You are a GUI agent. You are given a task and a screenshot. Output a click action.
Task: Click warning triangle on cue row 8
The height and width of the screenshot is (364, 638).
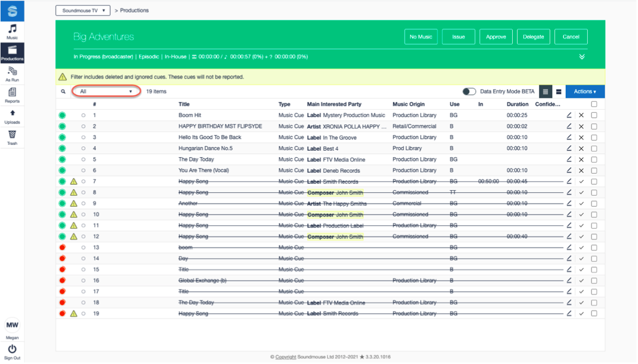point(74,192)
